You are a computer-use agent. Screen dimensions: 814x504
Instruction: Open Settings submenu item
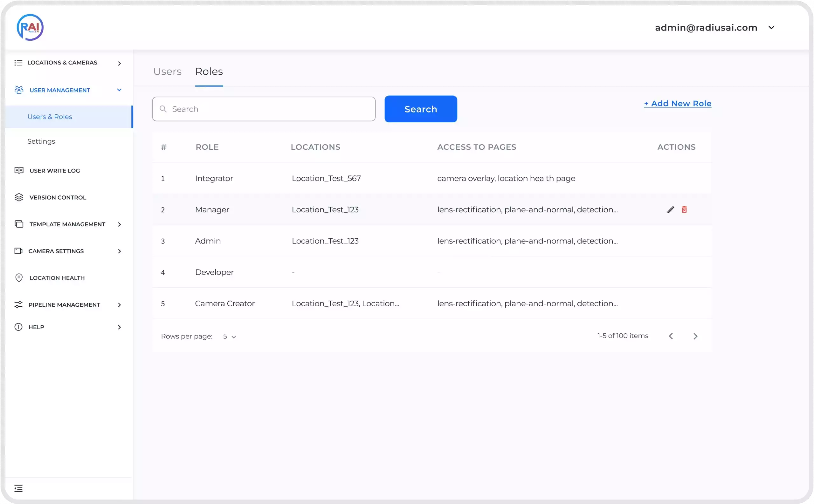[x=41, y=141]
